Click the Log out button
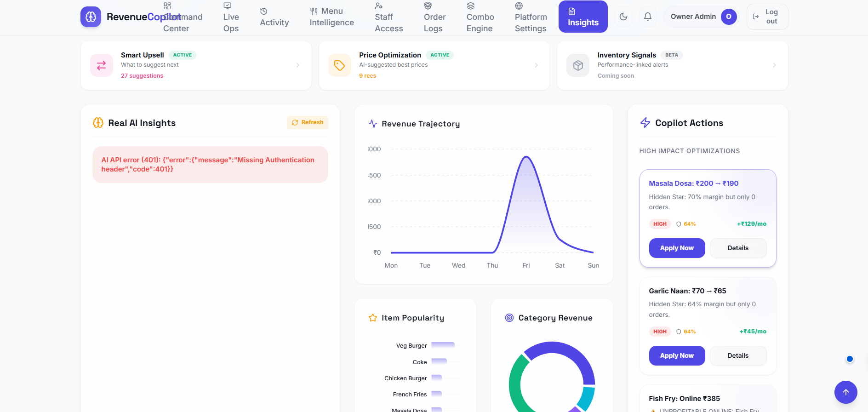868x412 pixels. point(767,17)
